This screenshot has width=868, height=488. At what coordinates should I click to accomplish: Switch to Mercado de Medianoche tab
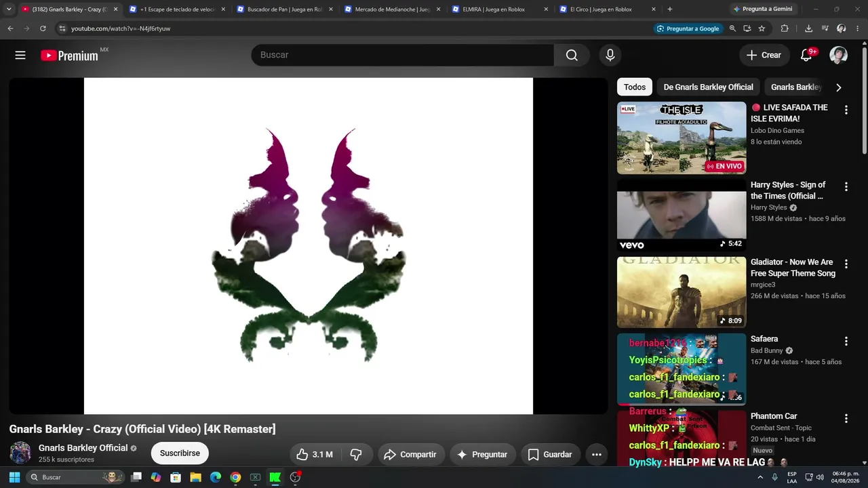coord(392,9)
